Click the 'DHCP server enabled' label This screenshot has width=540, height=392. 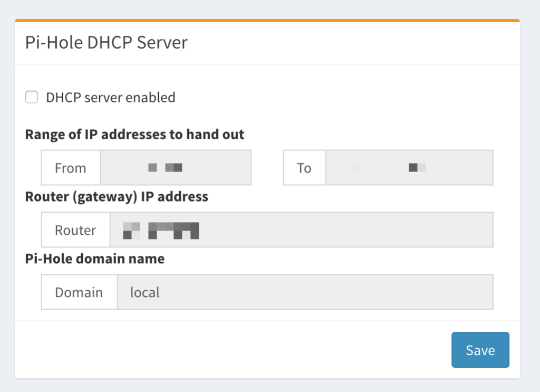111,98
